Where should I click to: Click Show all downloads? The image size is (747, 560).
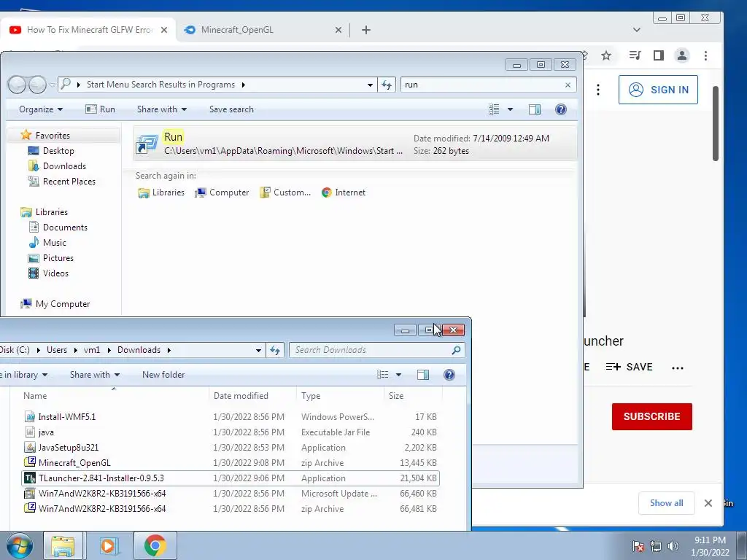click(667, 503)
